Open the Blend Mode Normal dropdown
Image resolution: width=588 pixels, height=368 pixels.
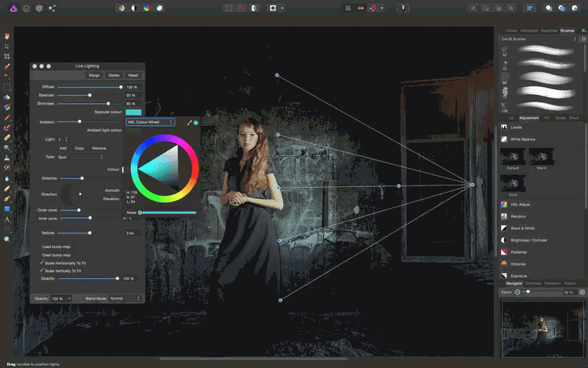(x=124, y=299)
